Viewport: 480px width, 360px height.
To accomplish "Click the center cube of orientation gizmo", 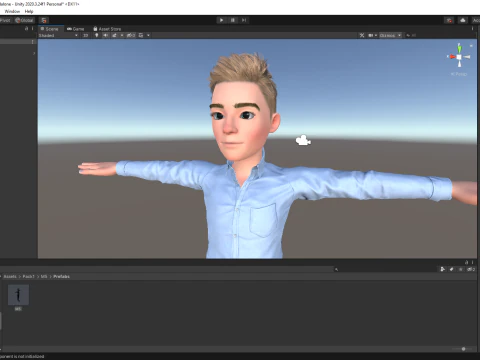I will pos(459,57).
